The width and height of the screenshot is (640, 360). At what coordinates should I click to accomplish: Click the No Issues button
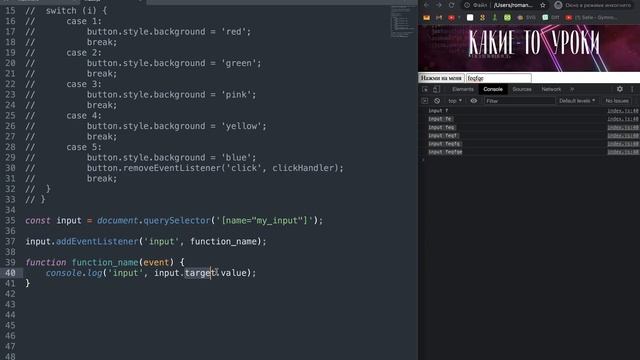tap(617, 100)
